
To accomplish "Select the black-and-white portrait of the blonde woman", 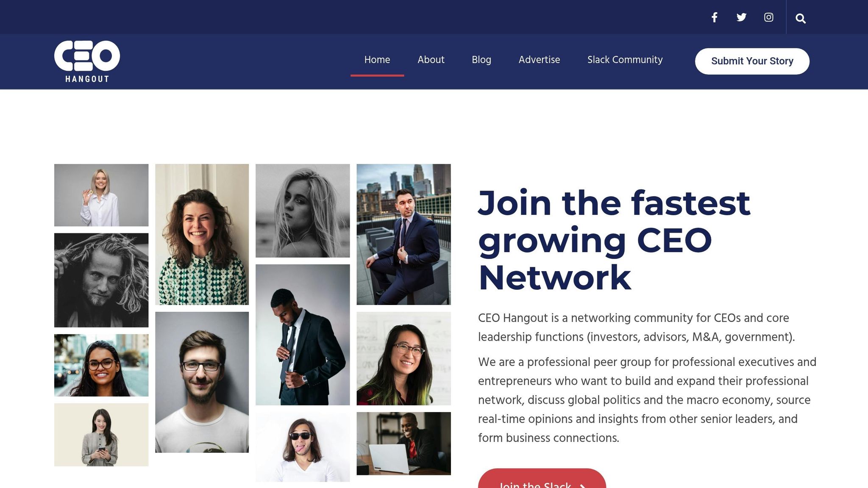I will (303, 211).
